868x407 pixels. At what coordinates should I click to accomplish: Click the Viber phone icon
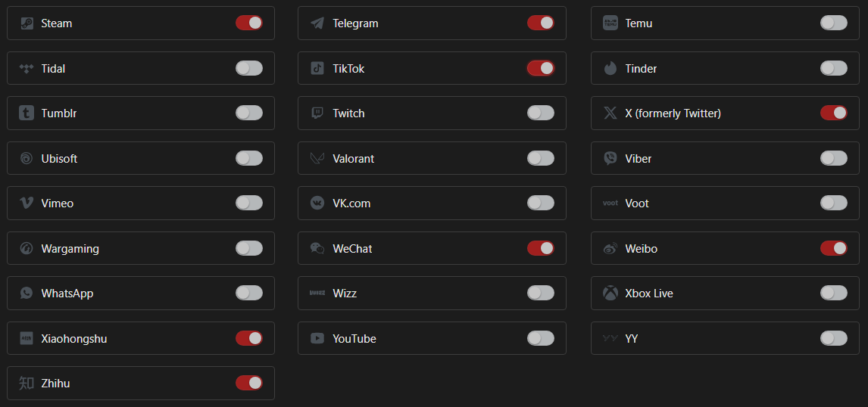[610, 159]
